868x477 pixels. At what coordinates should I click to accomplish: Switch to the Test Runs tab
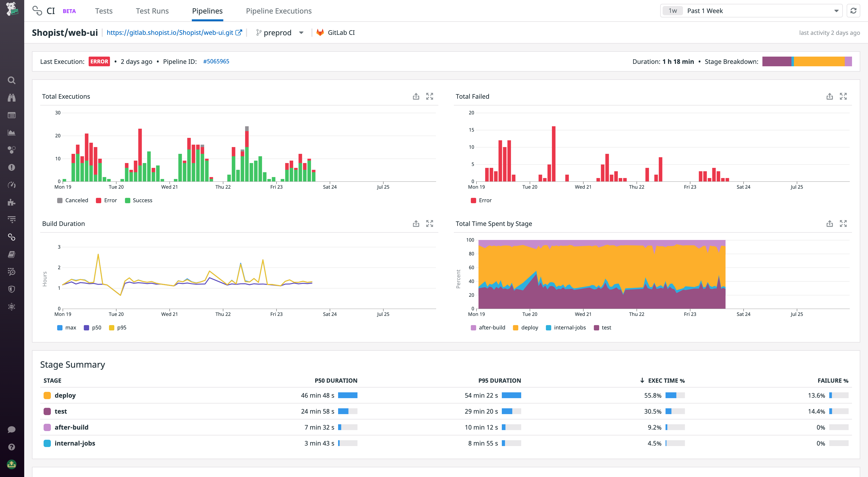pyautogui.click(x=152, y=10)
